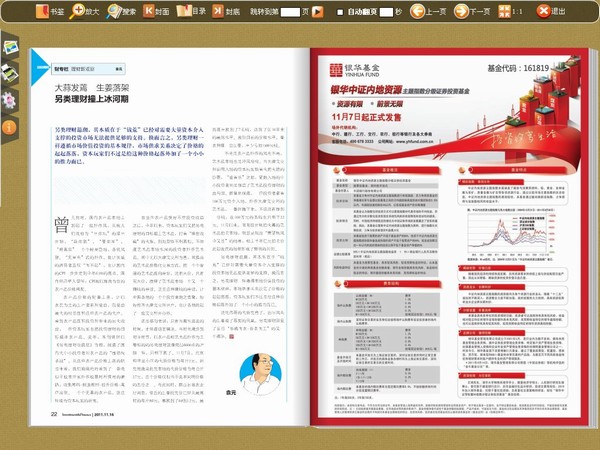The image size is (600, 450).
Task: Click the blue corner triangle of left page
Action: [39, 67]
